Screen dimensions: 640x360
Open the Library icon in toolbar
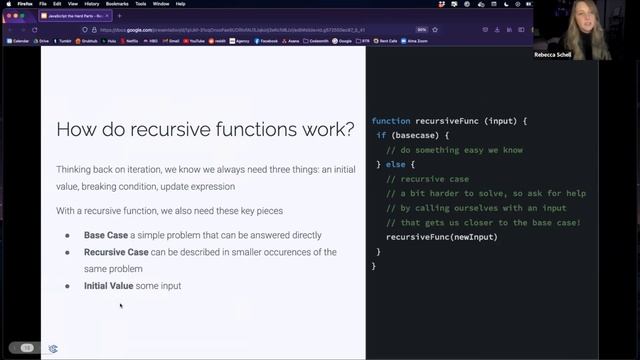pyautogui.click(x=509, y=30)
